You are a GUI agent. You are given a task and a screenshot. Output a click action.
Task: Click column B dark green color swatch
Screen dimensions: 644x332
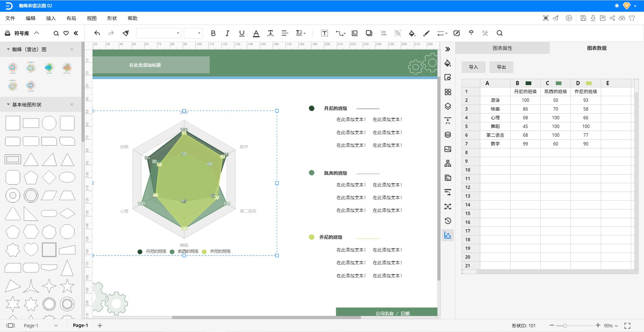point(528,83)
